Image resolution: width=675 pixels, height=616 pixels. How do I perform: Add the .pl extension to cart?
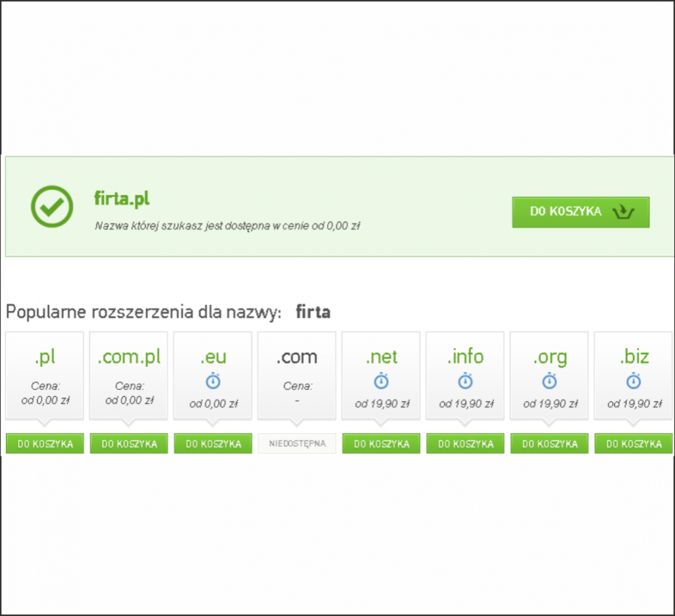(x=45, y=444)
